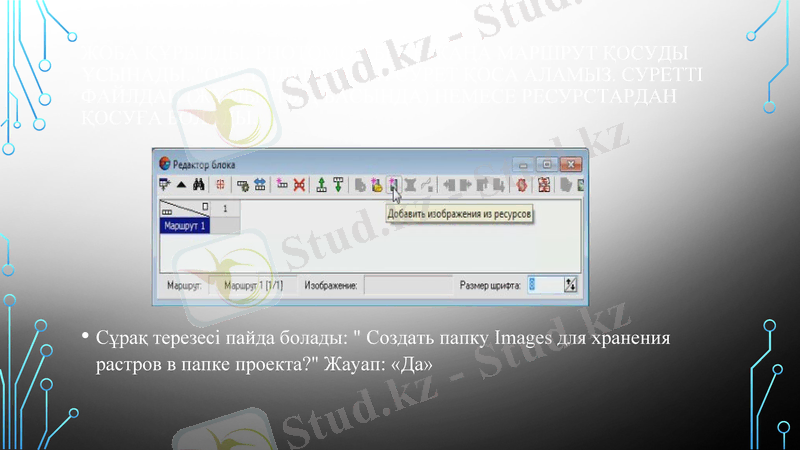Select the Маршрут 1 row header
Viewport: 800px width, 450px height.
(185, 226)
